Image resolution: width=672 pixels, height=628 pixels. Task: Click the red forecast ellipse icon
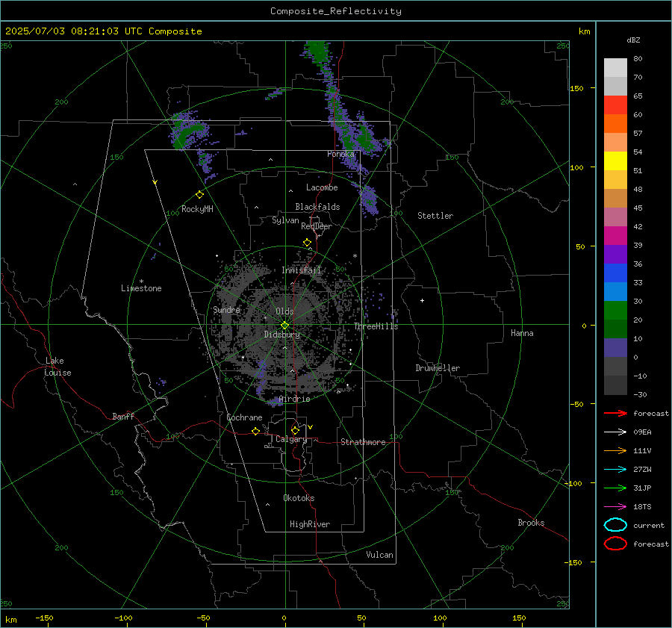pyautogui.click(x=615, y=544)
